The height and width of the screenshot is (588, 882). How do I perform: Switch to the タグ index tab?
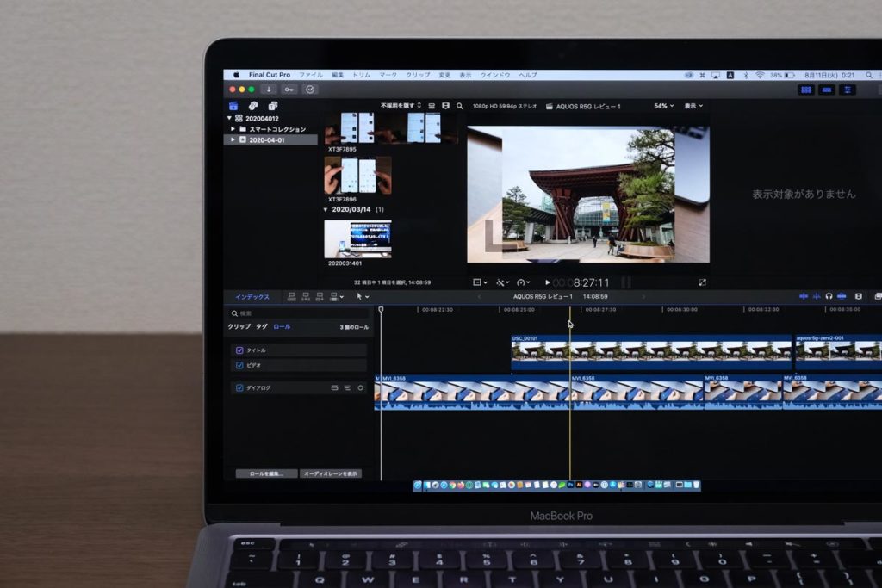click(x=262, y=326)
